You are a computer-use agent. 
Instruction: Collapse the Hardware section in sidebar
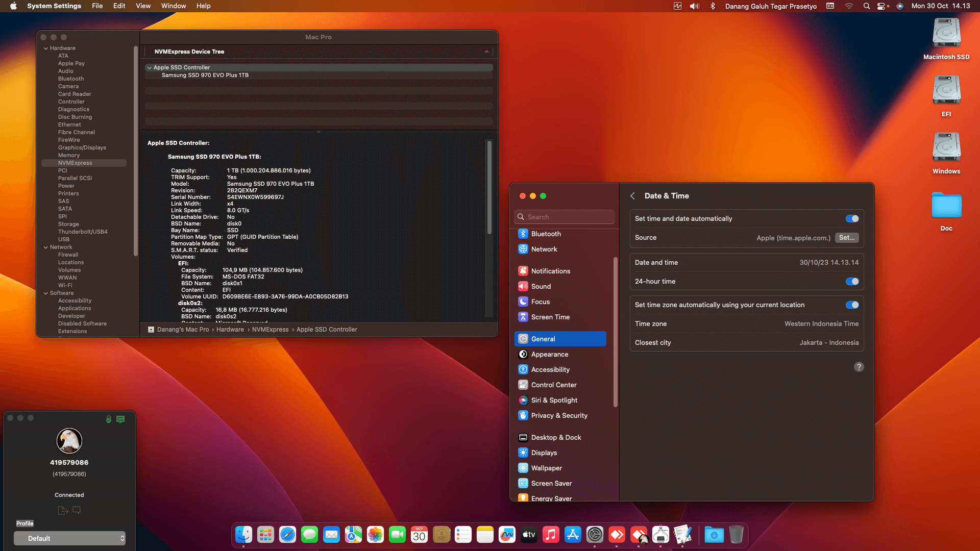[46, 48]
